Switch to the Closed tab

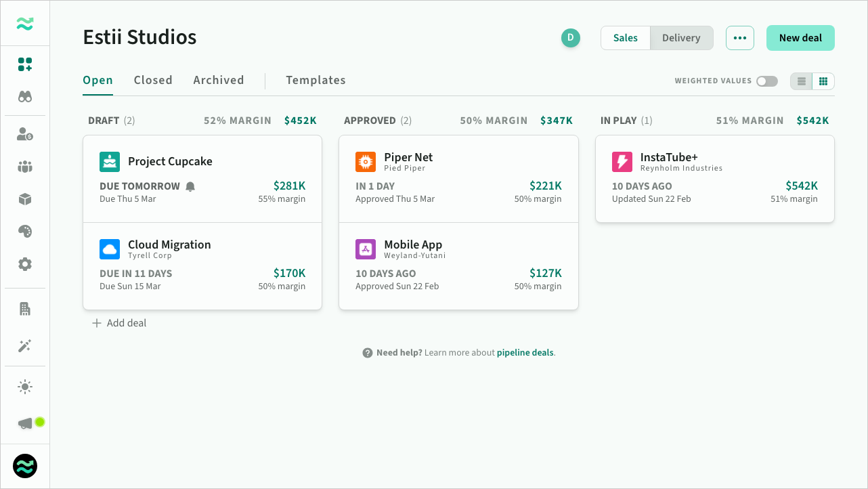tap(153, 80)
